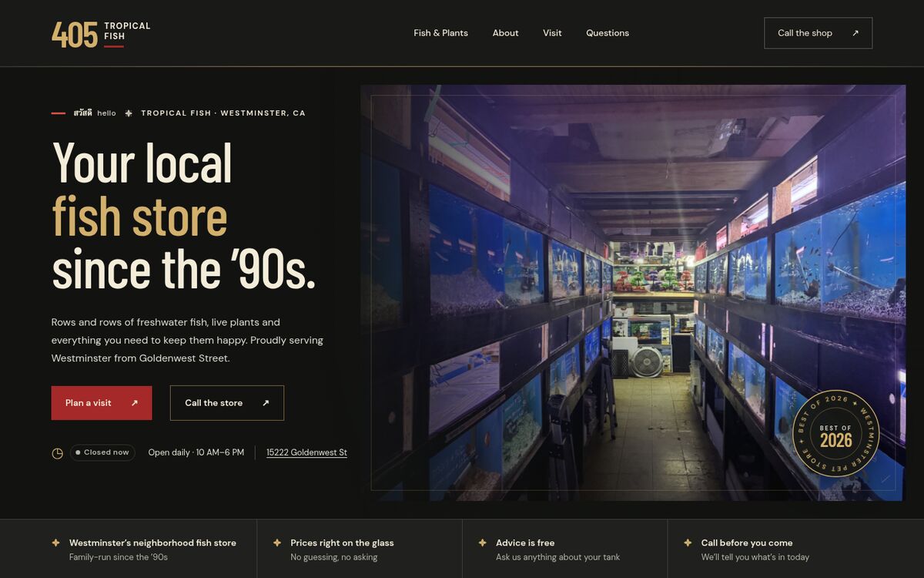
Task: Click the arrow icon in Plan a visit
Action: [x=135, y=403]
